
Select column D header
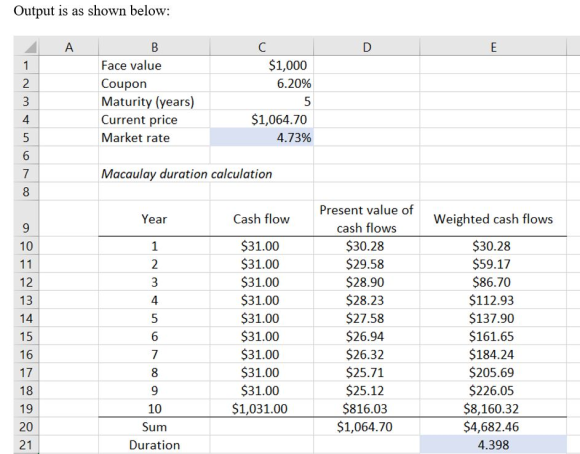367,47
